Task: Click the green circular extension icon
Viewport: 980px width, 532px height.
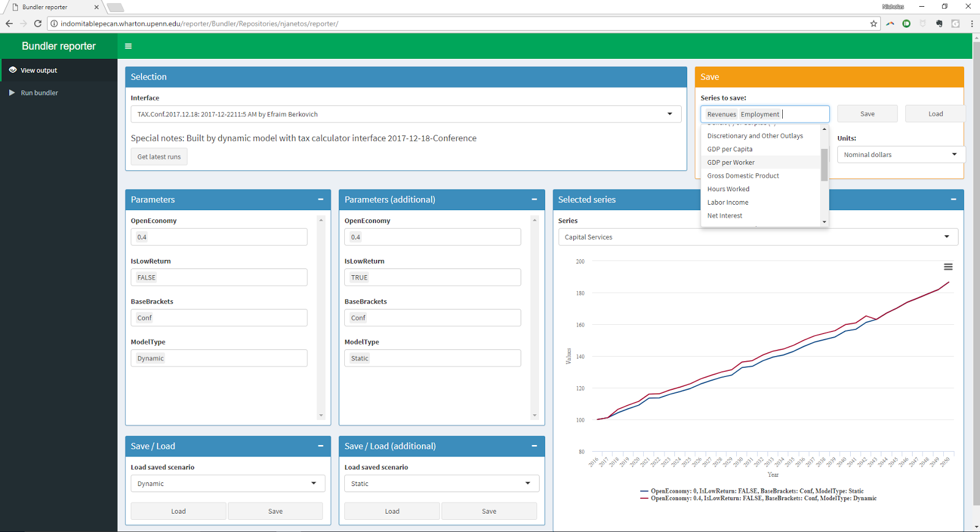Action: click(907, 23)
